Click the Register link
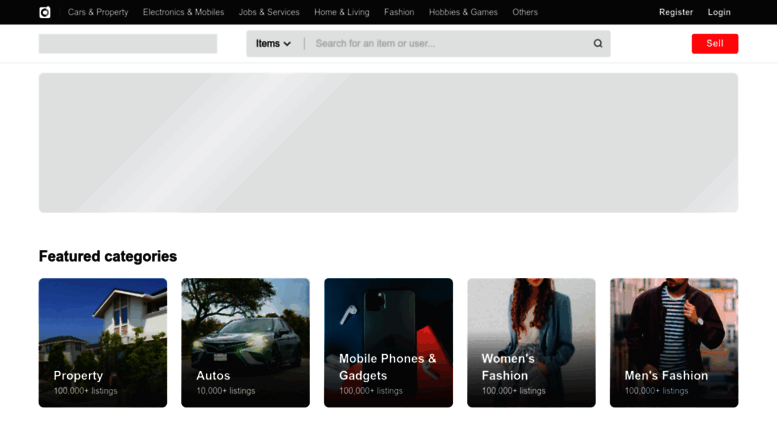777x423 pixels. tap(675, 12)
